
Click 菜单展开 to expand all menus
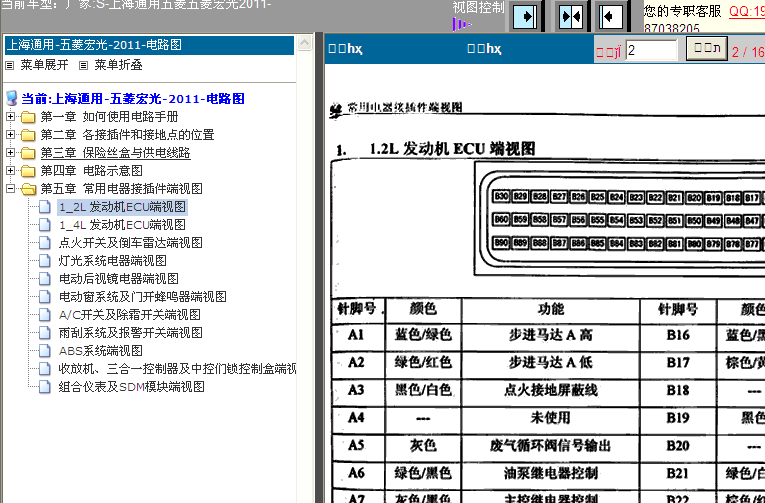coord(44,65)
